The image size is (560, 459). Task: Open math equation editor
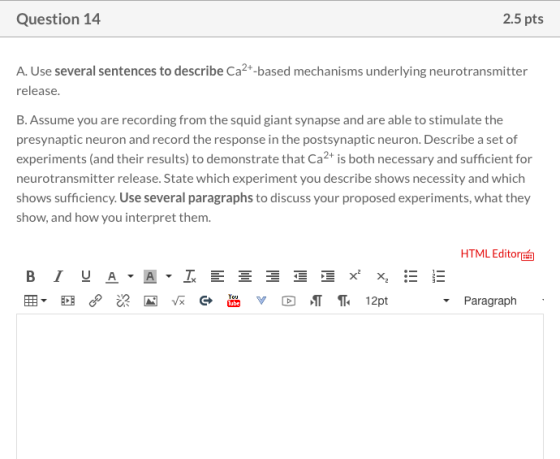(x=178, y=301)
